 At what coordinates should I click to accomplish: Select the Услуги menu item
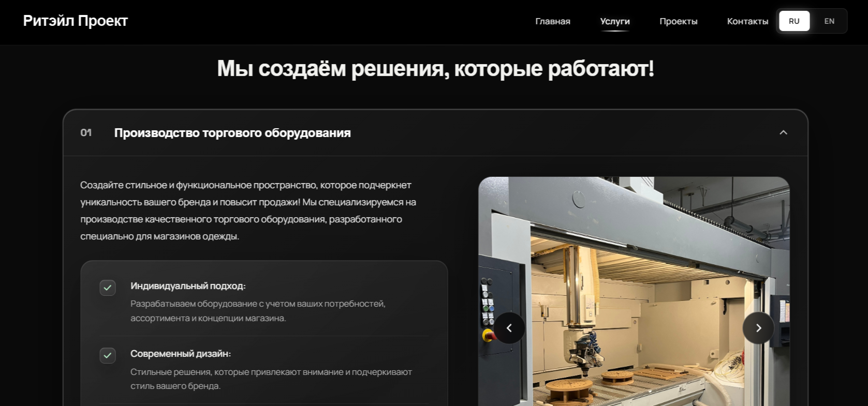click(x=615, y=21)
